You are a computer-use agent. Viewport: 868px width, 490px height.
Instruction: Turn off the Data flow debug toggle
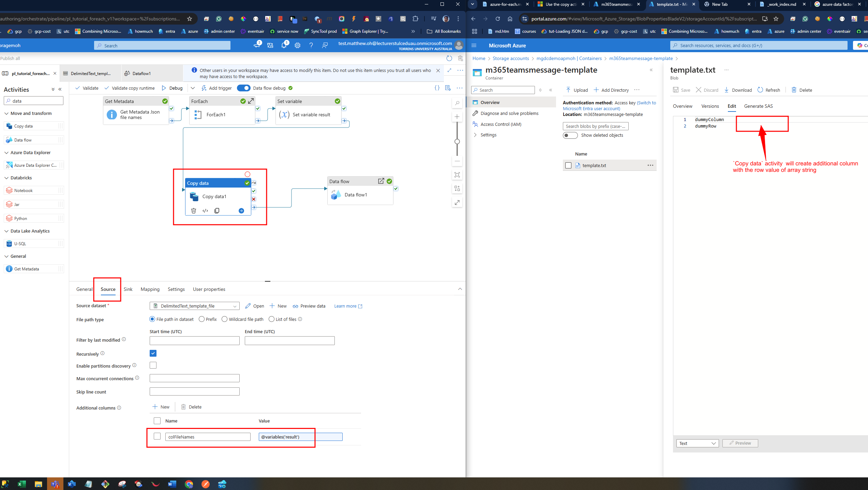tap(243, 88)
